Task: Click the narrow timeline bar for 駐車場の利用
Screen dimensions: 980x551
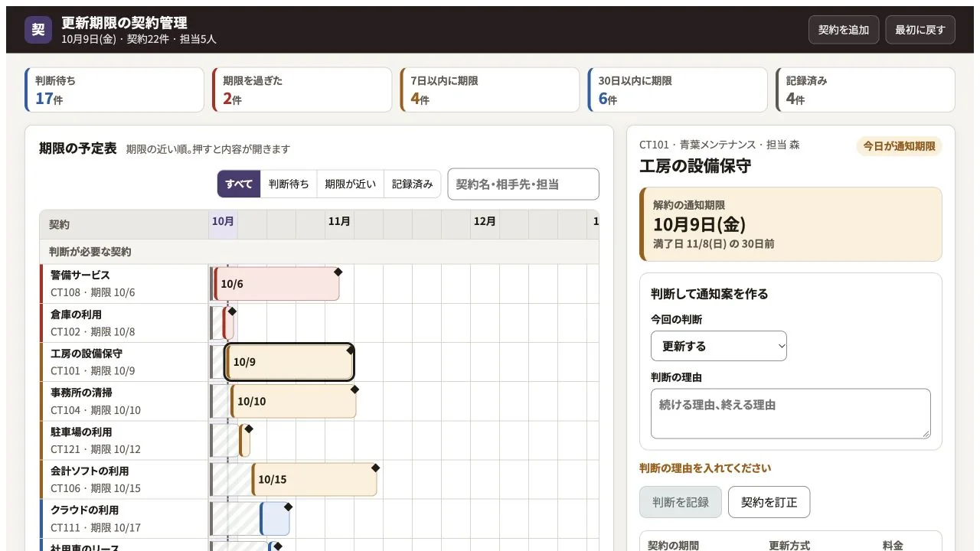Action: click(x=244, y=440)
